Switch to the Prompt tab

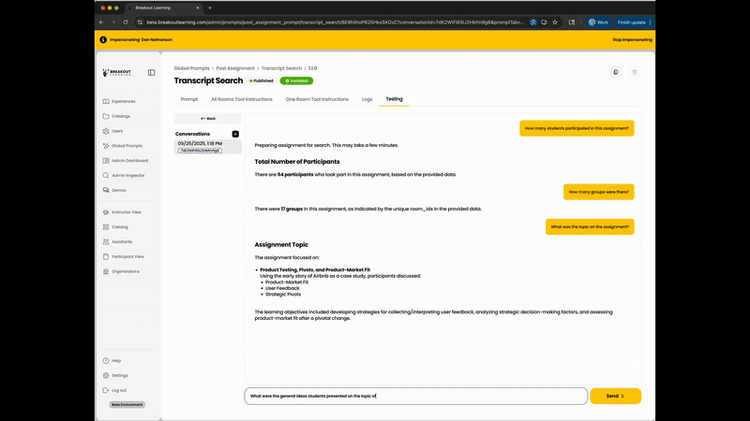click(189, 99)
